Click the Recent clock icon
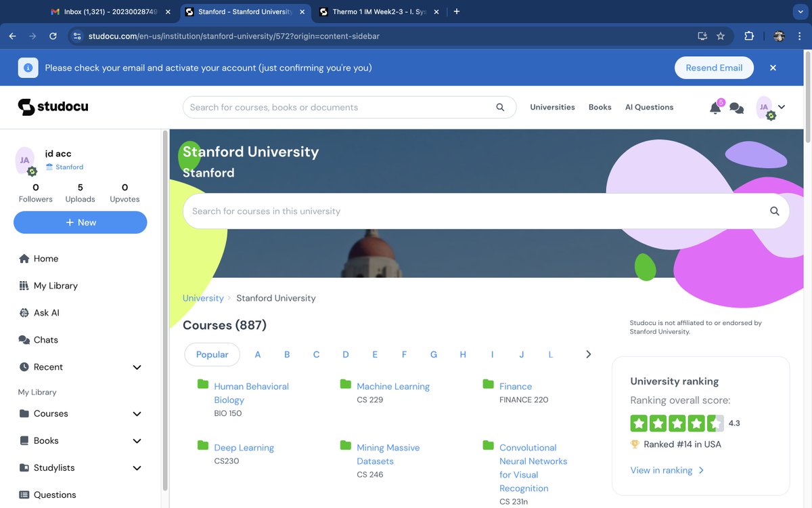Screen dimensions: 812x508 tap(24, 367)
